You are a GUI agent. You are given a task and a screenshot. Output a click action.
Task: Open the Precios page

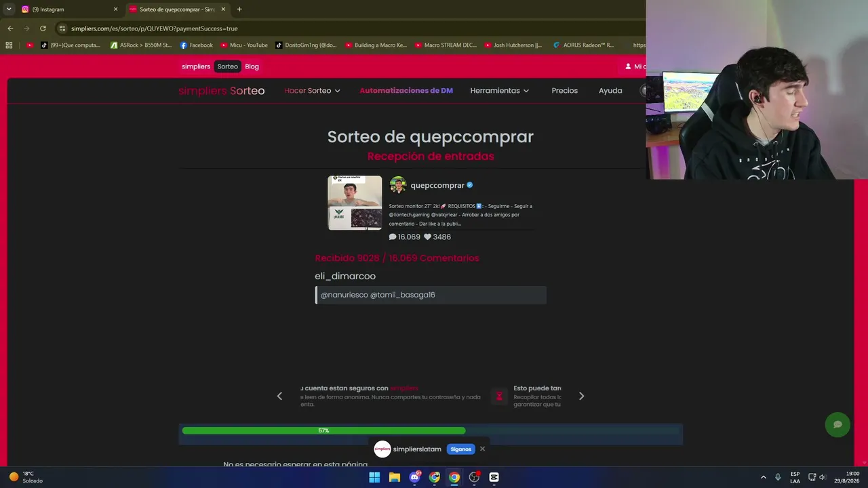tap(565, 91)
